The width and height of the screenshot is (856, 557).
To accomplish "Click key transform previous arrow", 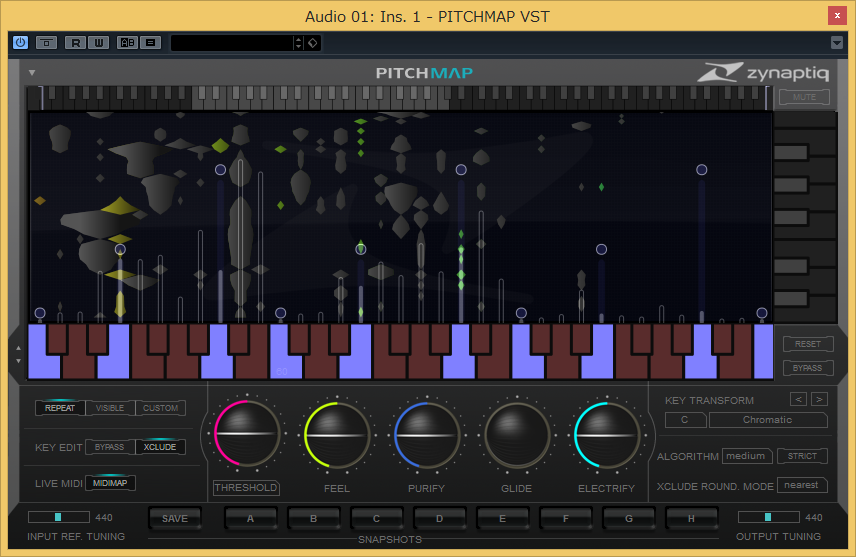I will point(798,399).
